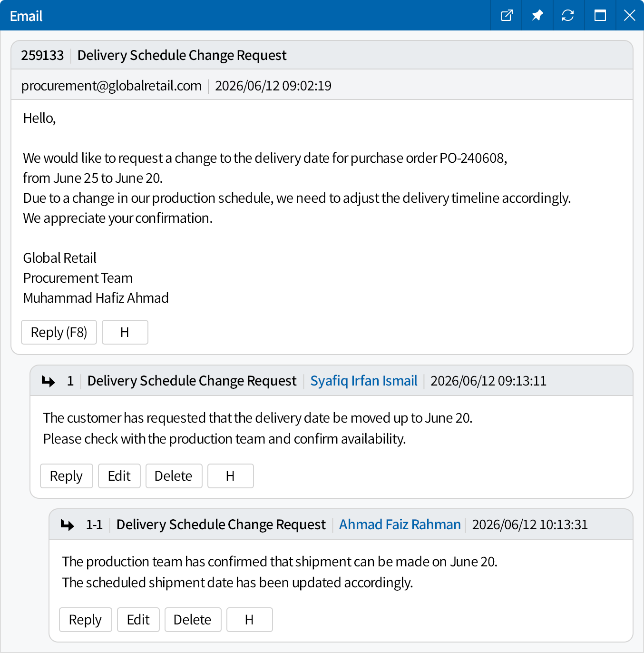Select sender procurement@globalretail.com

point(112,86)
